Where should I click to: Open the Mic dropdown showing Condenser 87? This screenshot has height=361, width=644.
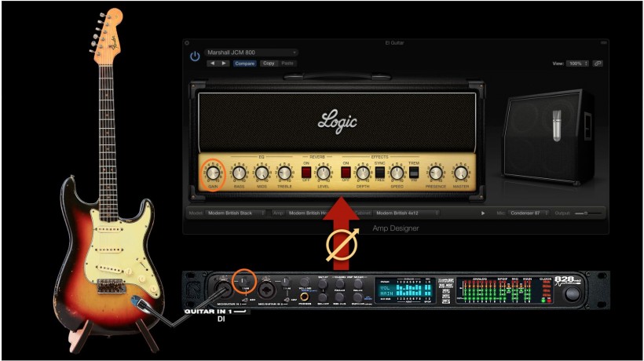(529, 213)
